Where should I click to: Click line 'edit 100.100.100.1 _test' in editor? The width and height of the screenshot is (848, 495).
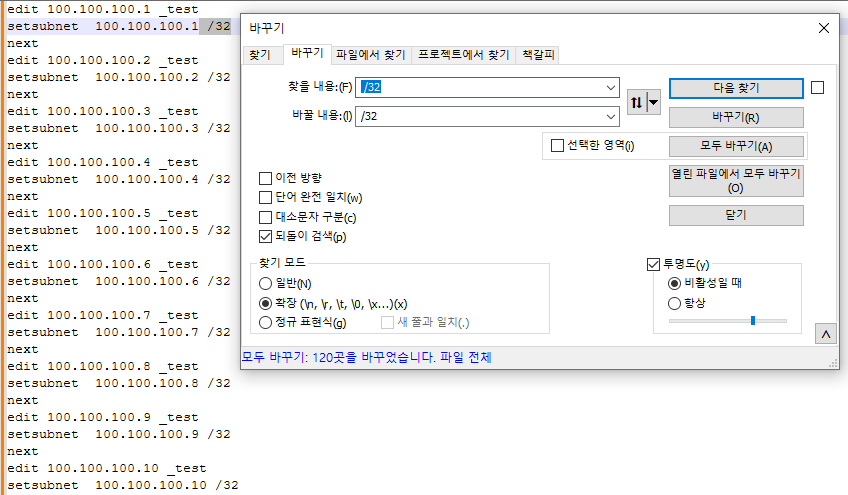pyautogui.click(x=103, y=10)
